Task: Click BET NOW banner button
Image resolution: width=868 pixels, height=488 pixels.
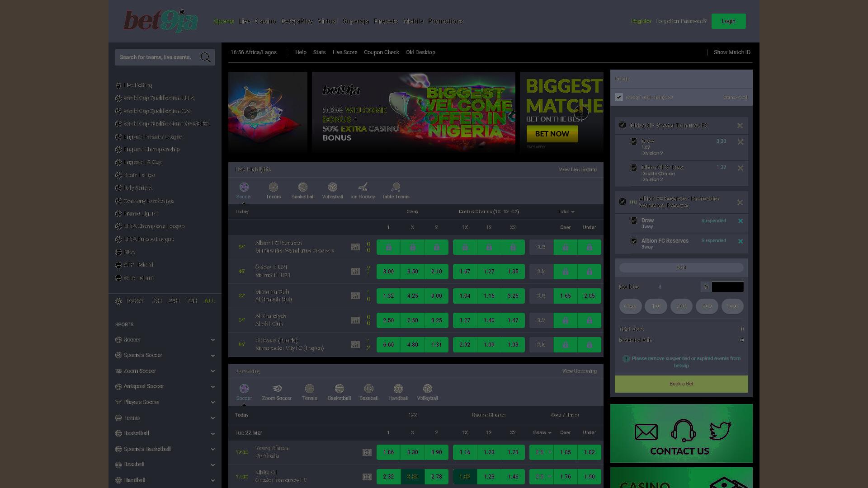Action: (552, 134)
